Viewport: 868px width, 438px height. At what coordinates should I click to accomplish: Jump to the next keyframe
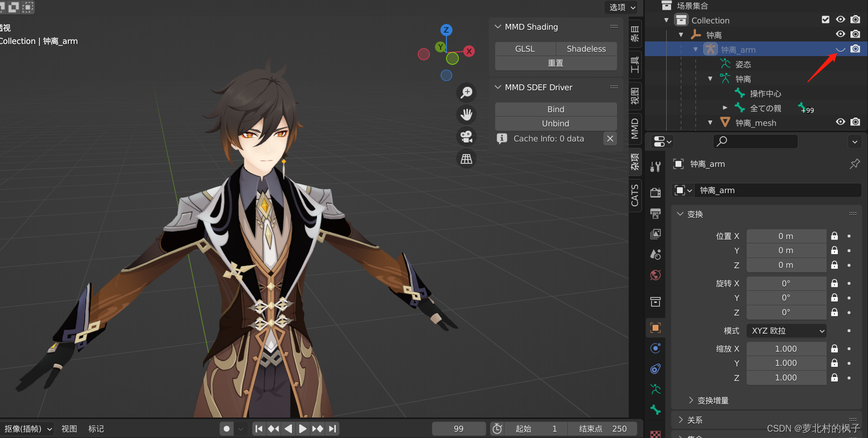point(317,429)
